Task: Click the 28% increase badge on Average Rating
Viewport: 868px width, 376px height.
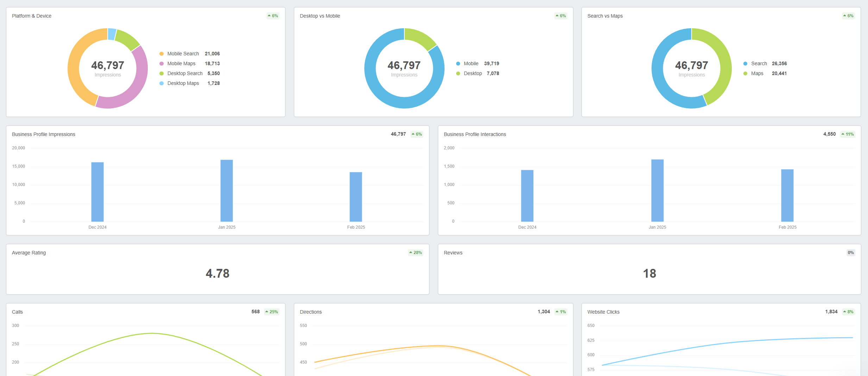Action: [415, 253]
